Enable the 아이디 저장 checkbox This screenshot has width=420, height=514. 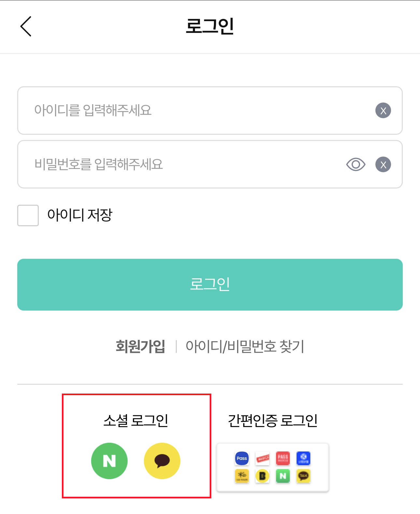tap(28, 215)
